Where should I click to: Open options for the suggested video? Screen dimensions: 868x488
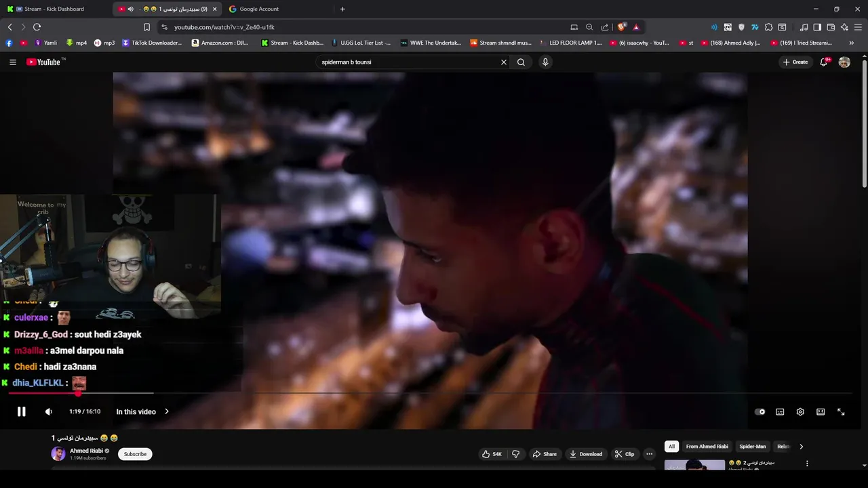coord(807,464)
